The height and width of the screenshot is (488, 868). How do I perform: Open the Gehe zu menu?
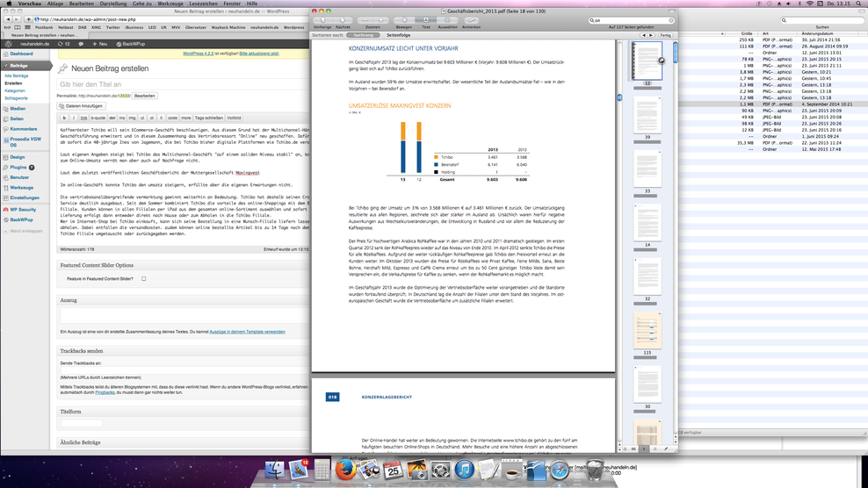pyautogui.click(x=141, y=4)
